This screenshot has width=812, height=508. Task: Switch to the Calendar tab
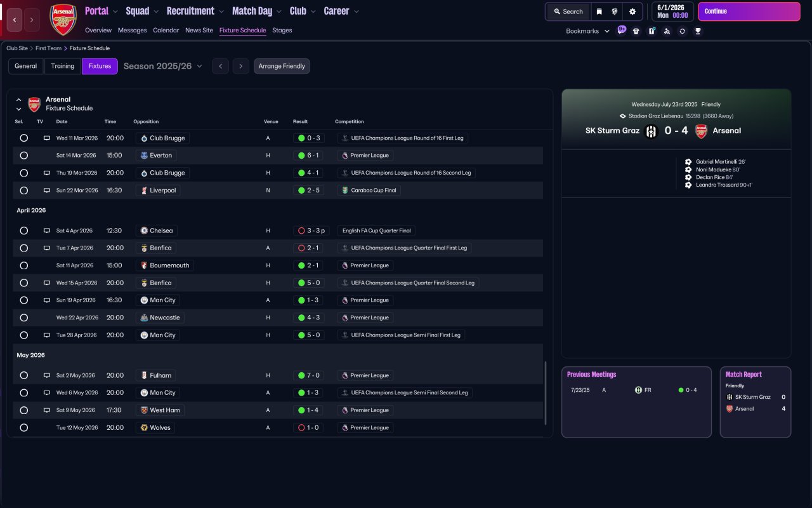coord(166,30)
